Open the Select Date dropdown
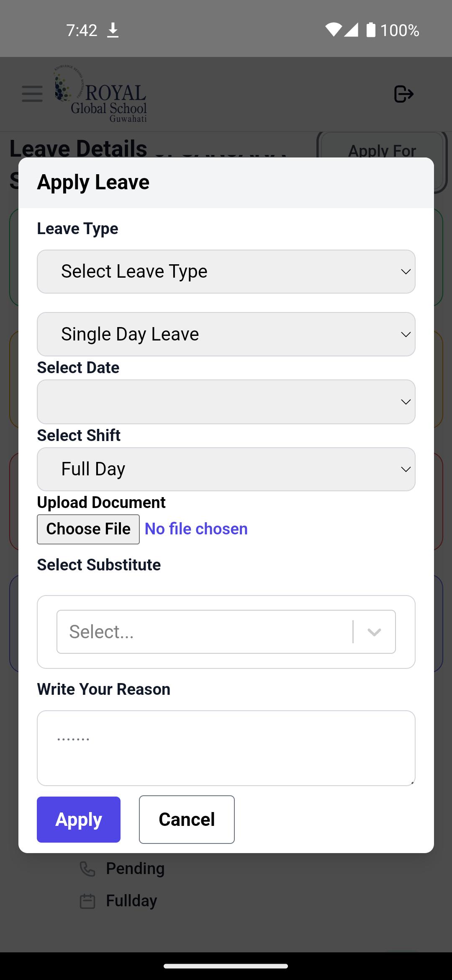452x980 pixels. click(x=226, y=402)
